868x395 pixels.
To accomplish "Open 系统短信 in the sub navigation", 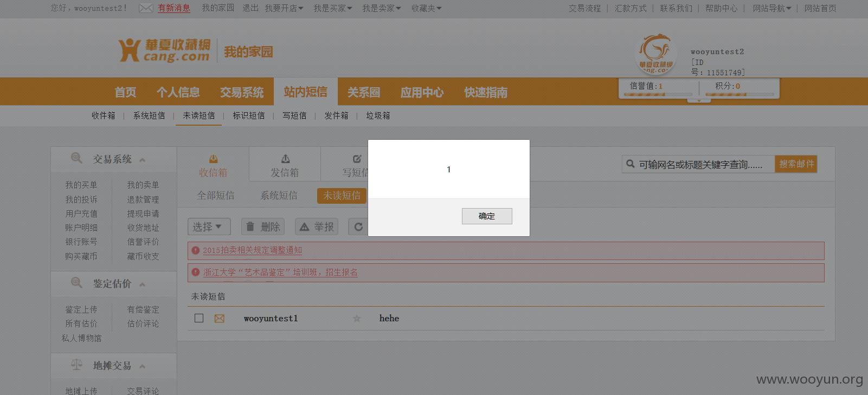I will click(149, 115).
